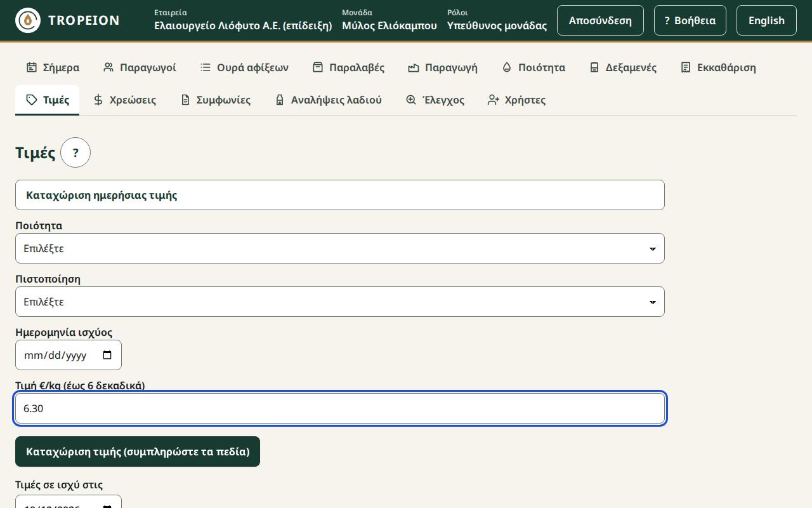The height and width of the screenshot is (508, 812).
Task: Click the company name Ελαιουργείο Λιόφυτο Α.Ε. (επίδειξη)
Action: click(243, 25)
